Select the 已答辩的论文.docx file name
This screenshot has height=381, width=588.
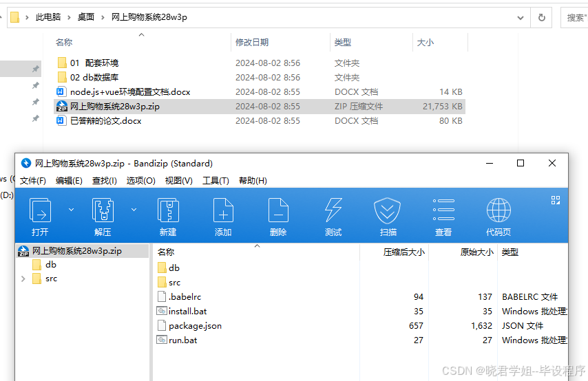click(106, 120)
